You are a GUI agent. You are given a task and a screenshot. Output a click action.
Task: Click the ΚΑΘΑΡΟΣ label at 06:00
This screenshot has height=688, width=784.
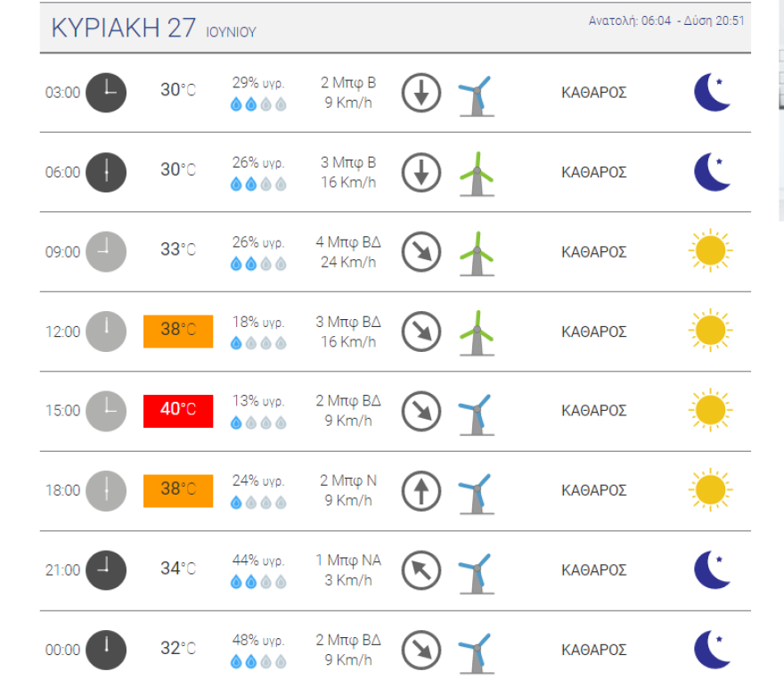pos(592,172)
